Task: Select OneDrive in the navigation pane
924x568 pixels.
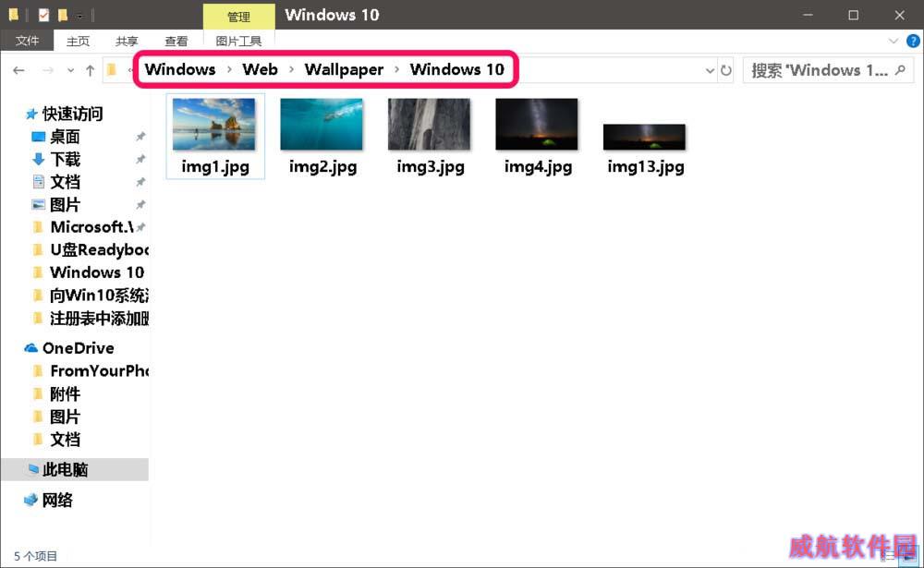Action: coord(78,348)
